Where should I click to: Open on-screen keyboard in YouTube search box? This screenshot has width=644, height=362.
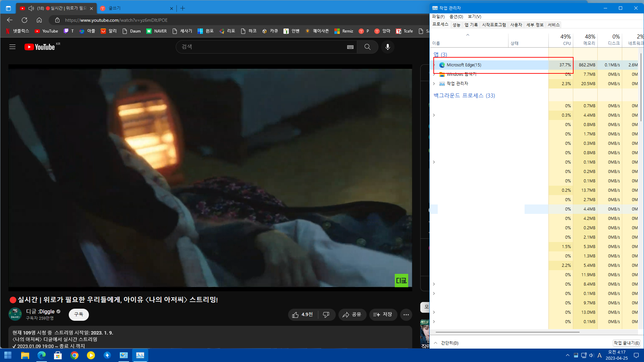point(350,47)
